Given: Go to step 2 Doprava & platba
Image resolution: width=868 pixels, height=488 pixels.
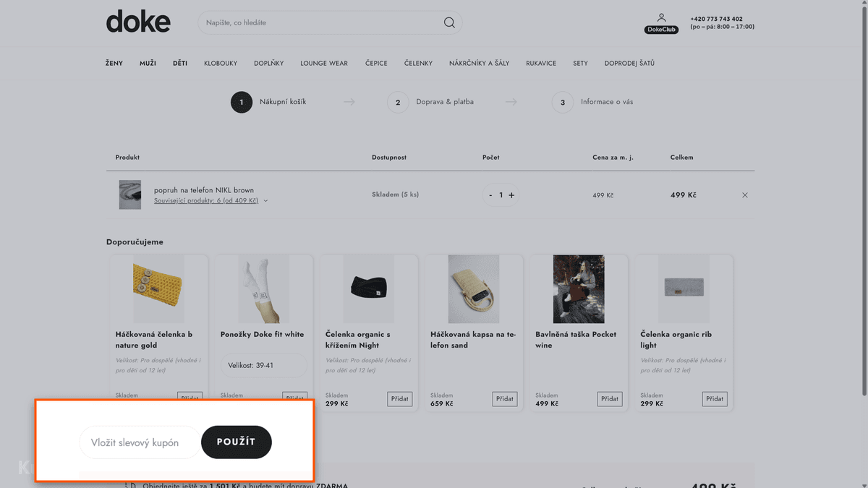Looking at the screenshot, I should pyautogui.click(x=430, y=102).
